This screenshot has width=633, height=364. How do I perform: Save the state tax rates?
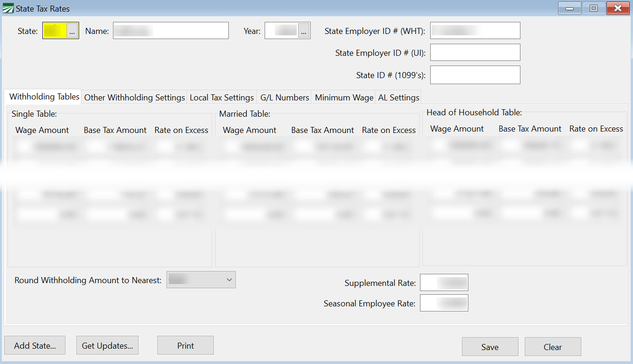490,347
